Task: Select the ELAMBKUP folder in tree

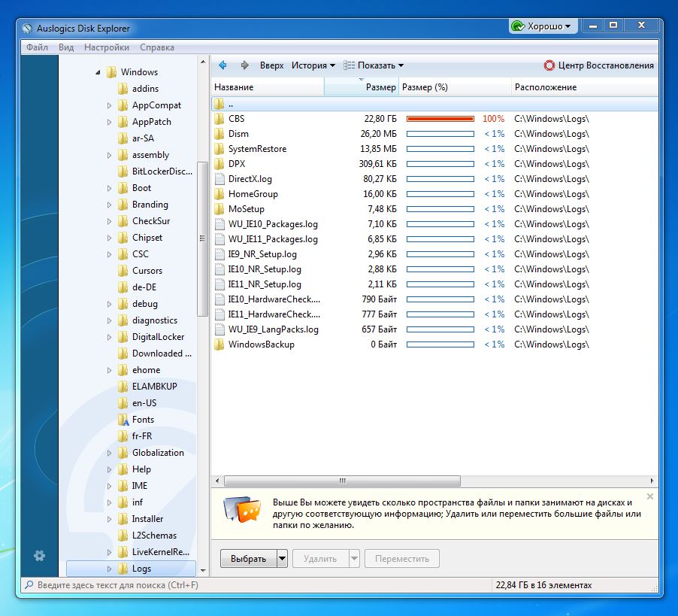Action: 154,387
